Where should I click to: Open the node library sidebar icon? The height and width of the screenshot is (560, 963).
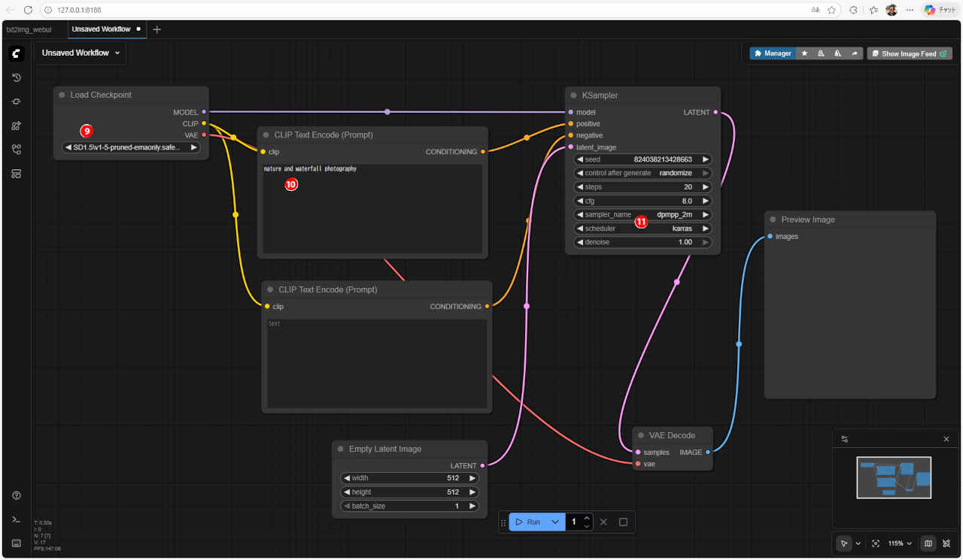point(17,126)
